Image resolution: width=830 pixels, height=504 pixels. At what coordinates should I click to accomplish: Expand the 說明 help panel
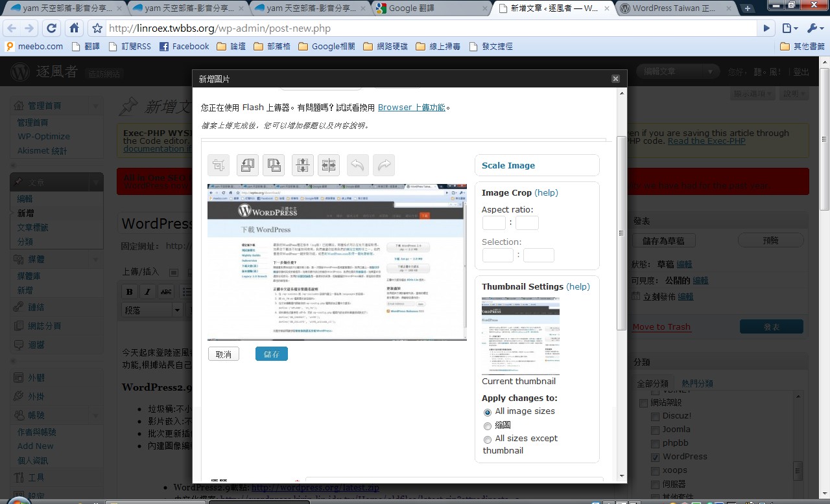[794, 94]
